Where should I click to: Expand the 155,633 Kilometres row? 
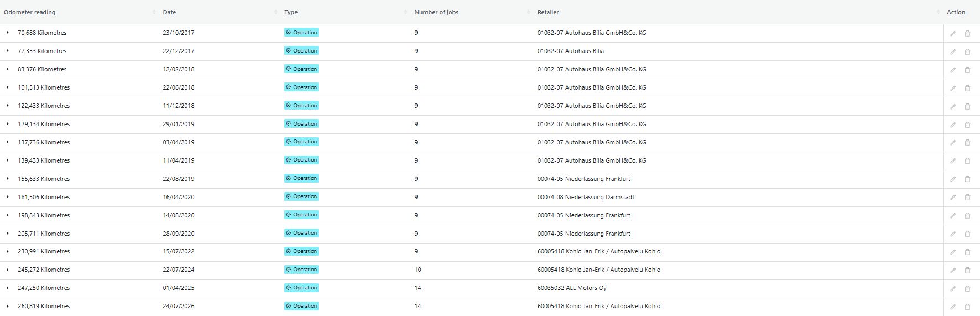(x=8, y=179)
